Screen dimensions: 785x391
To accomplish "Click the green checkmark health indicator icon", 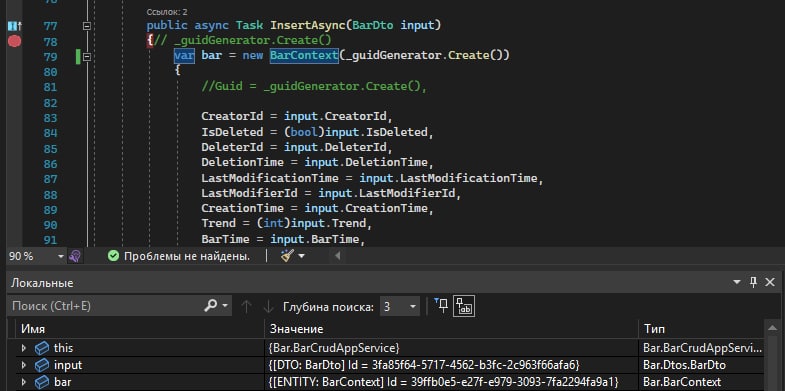I will (114, 257).
